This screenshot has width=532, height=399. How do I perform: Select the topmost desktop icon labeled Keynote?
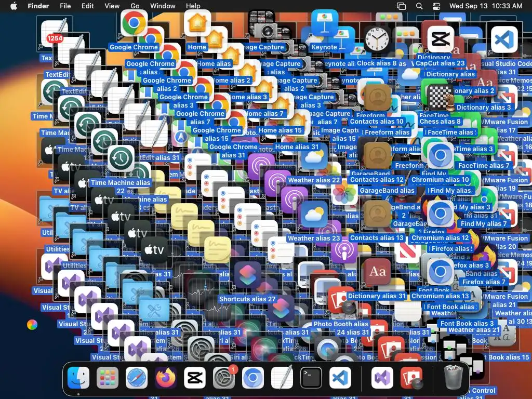(x=324, y=23)
